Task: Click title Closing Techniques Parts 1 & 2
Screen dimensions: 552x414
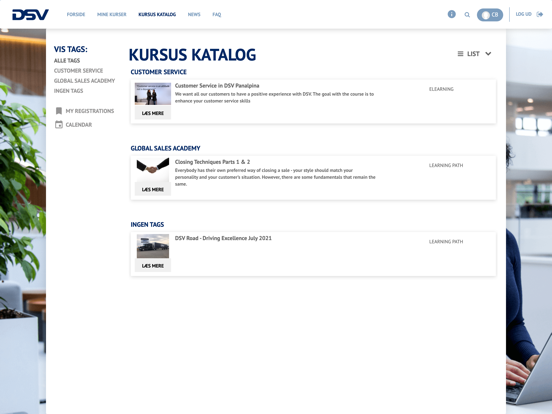Action: (212, 162)
